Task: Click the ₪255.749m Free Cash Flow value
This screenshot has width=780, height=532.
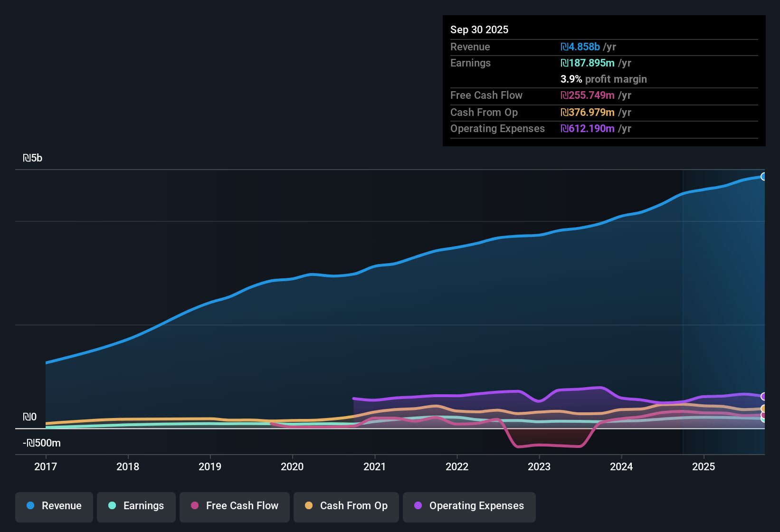Action: click(x=588, y=95)
